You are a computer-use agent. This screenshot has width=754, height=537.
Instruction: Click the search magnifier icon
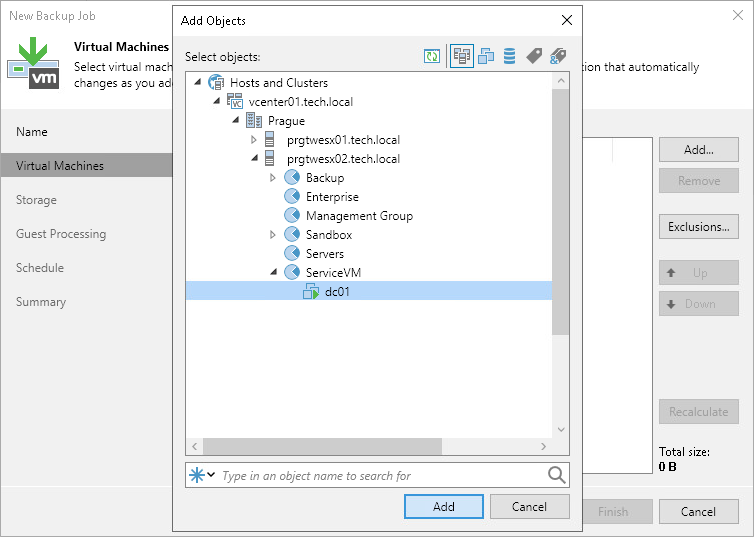click(x=556, y=475)
